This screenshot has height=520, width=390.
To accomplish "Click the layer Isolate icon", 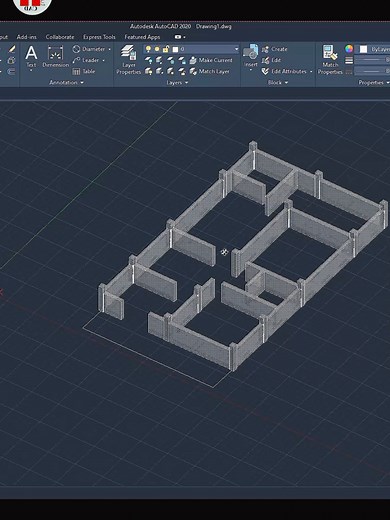I will click(x=159, y=60).
